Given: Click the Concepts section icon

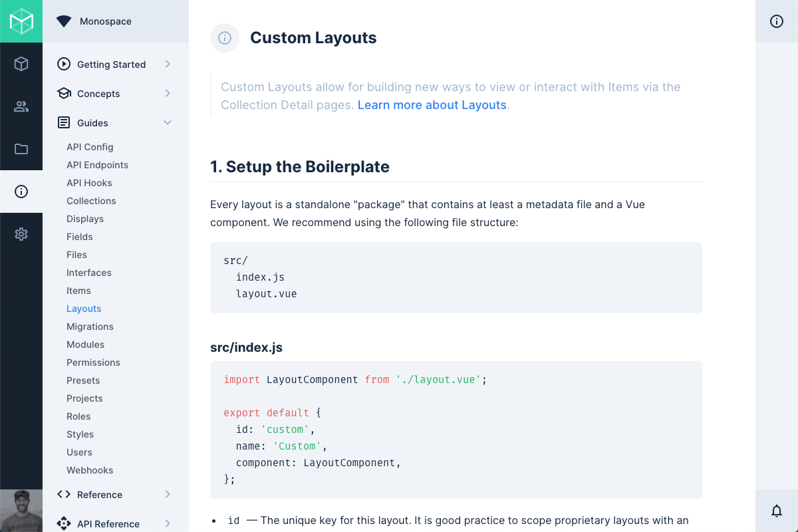Looking at the screenshot, I should (64, 93).
